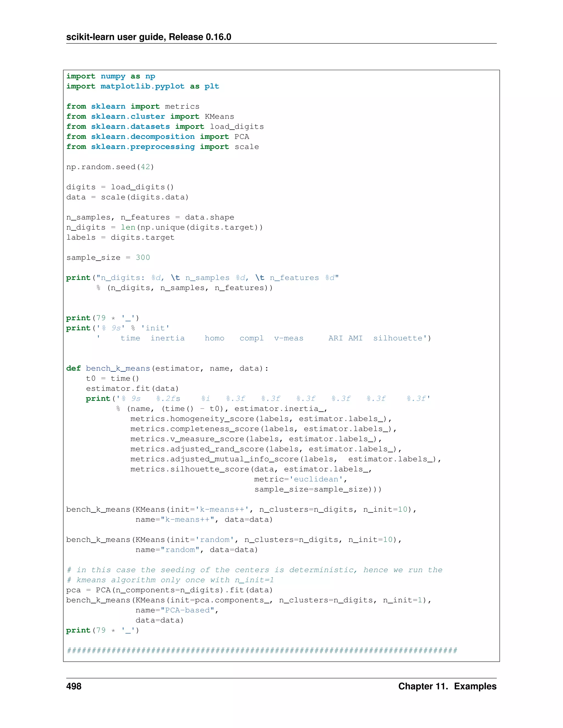563x728 pixels.
Task: Click 'from sklearn.preprocessing import scale' line
Action: 162,147
